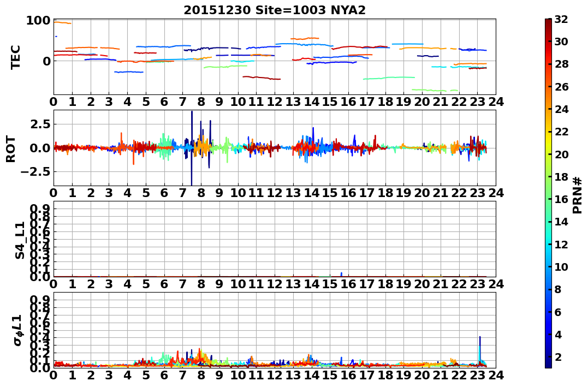Click colorbar tick label 32

561,19
